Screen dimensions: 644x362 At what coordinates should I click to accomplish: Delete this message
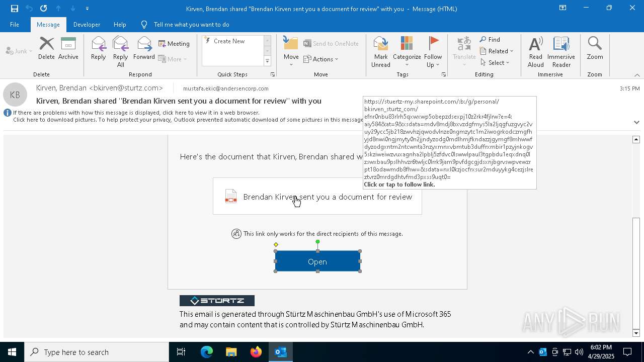click(x=46, y=49)
